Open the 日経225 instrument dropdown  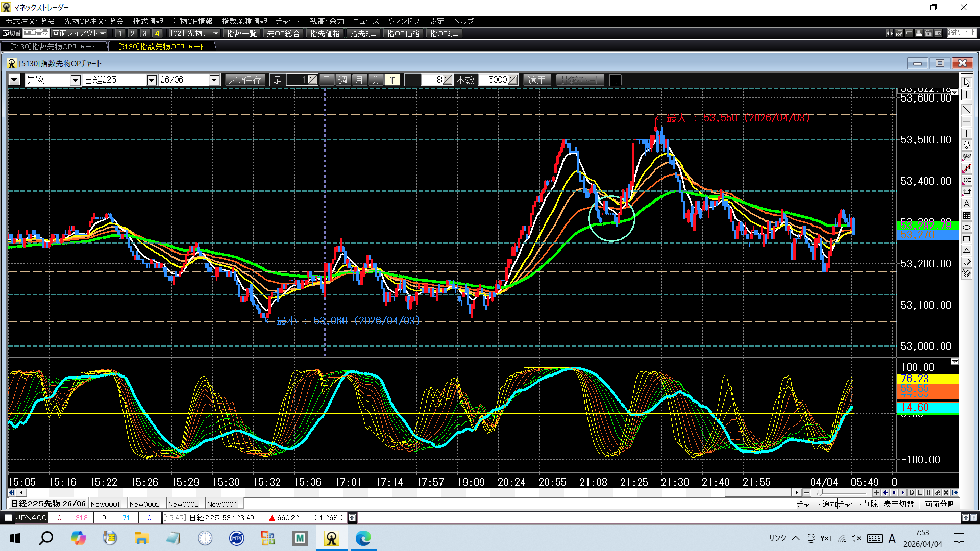[x=151, y=80]
